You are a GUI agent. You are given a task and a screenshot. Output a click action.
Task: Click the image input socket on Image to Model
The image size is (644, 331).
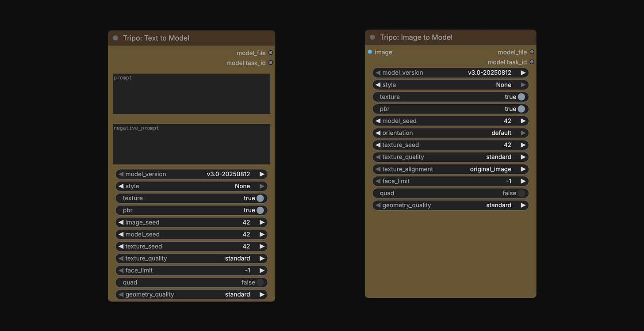pyautogui.click(x=370, y=52)
